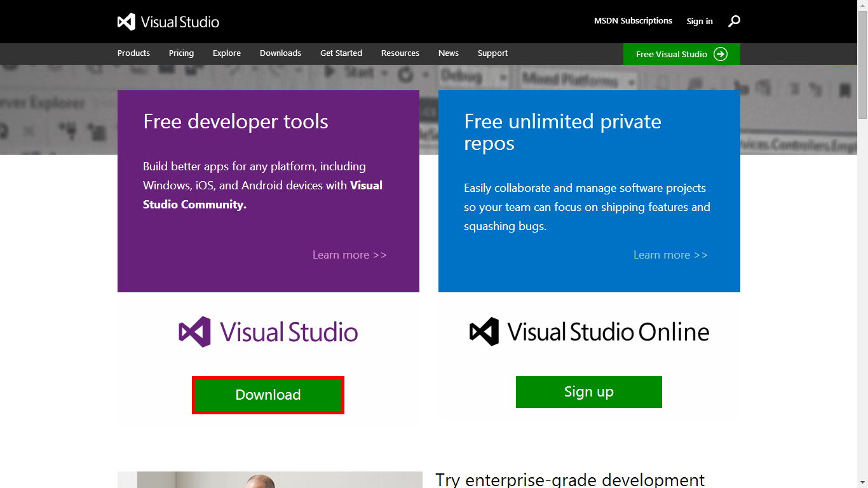Click the Free unlimited private repos heading
This screenshot has height=488, width=868.
[562, 132]
